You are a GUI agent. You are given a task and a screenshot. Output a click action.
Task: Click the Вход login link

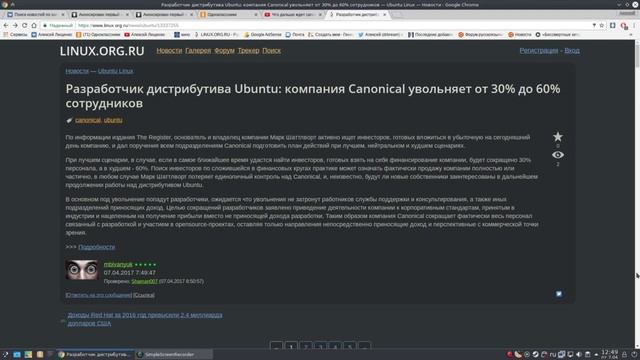[x=572, y=50]
